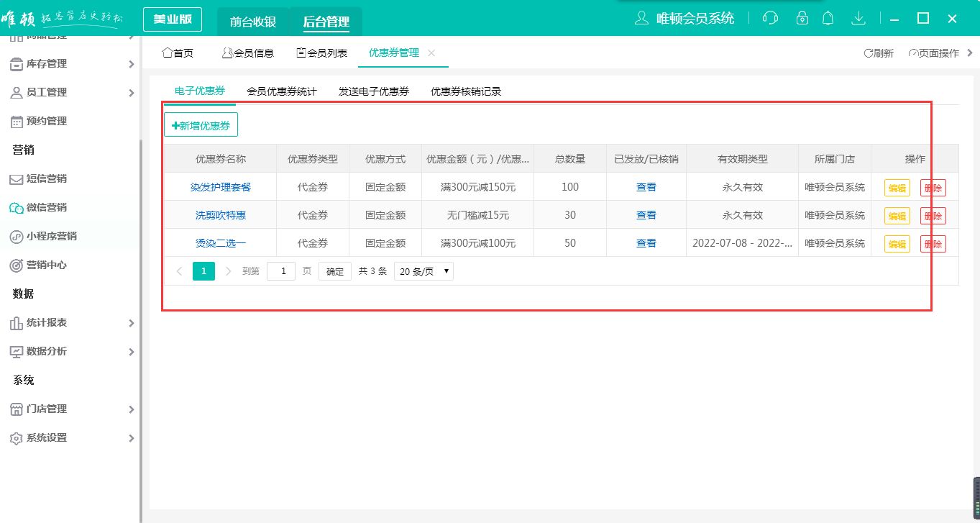Click the 短信营销 envelope icon
Screen dimensions: 980x523
[x=16, y=179]
